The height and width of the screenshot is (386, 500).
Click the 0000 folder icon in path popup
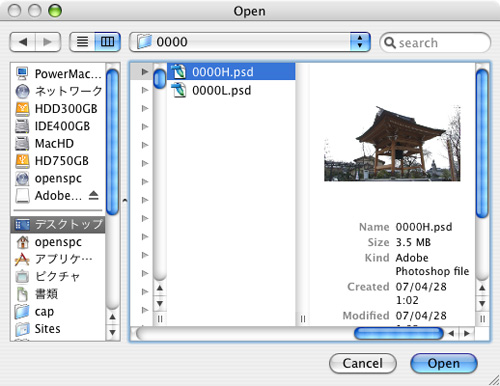(144, 42)
